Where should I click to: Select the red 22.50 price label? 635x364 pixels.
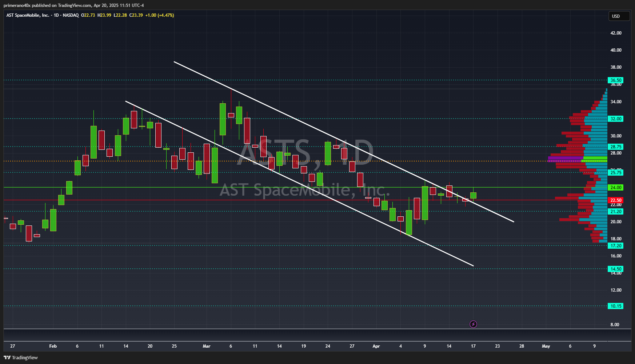click(616, 200)
